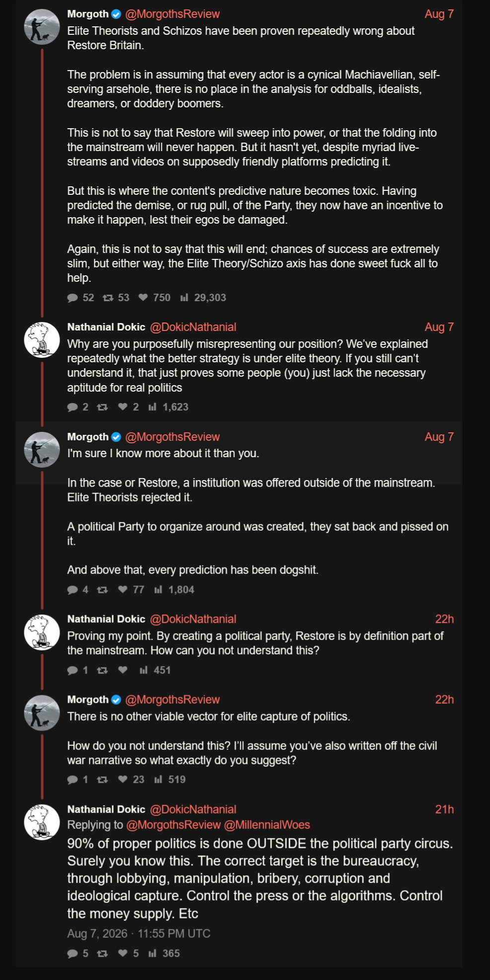Open replies on final tweet with 5 comments
This screenshot has width=490, height=980.
tap(72, 953)
